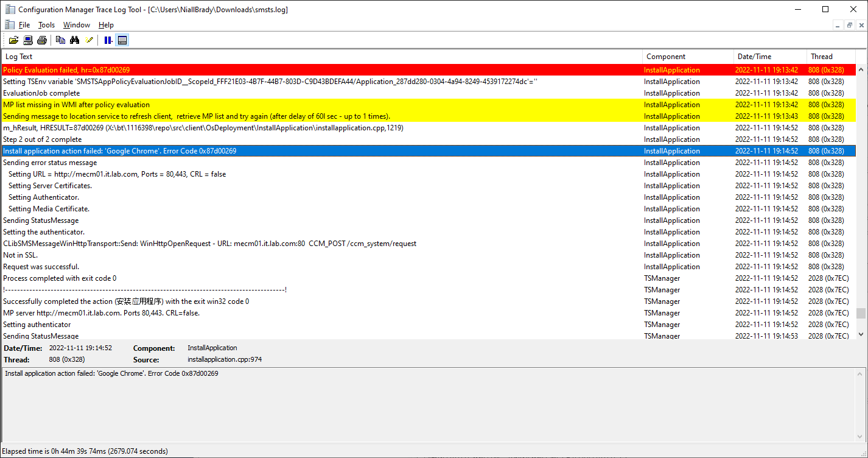The height and width of the screenshot is (458, 868).
Task: Click the Thread column header
Action: click(831, 57)
